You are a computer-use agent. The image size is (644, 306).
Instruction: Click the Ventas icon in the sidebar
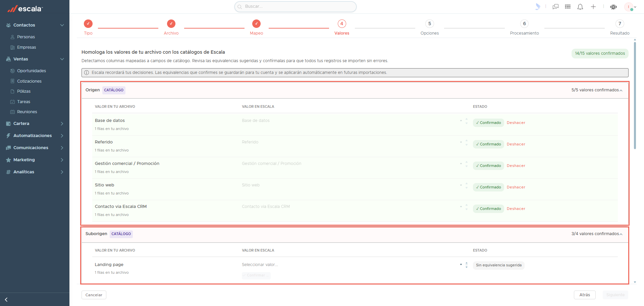8,59
